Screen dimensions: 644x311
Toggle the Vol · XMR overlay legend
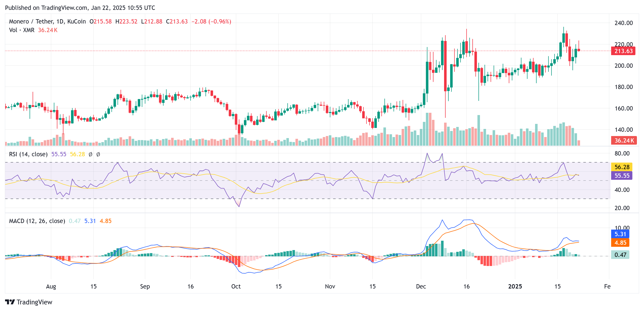click(x=22, y=30)
